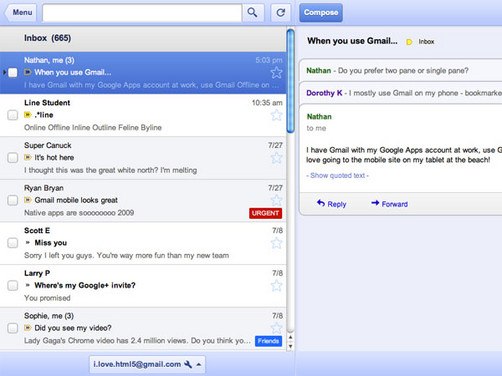Click the scroll up arrow of message list

coord(291,337)
